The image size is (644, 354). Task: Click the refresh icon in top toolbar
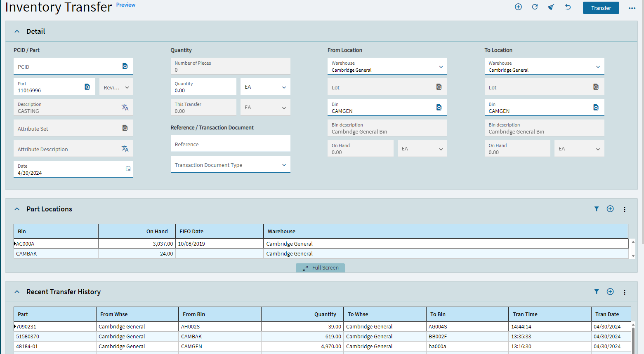535,7
